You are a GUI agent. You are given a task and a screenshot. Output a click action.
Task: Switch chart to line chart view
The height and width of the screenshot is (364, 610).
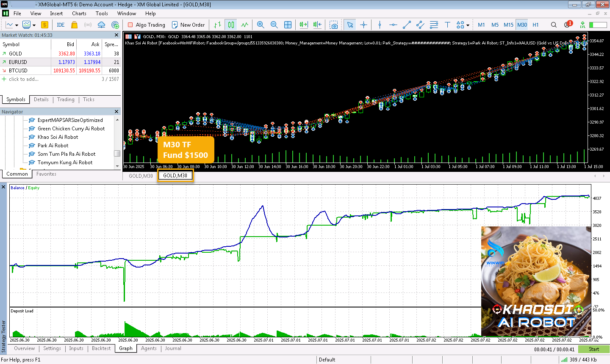244,25
